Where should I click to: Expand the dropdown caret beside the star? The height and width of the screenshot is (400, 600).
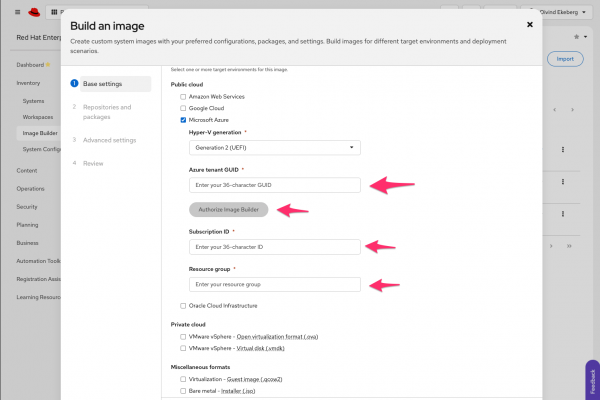point(585,37)
